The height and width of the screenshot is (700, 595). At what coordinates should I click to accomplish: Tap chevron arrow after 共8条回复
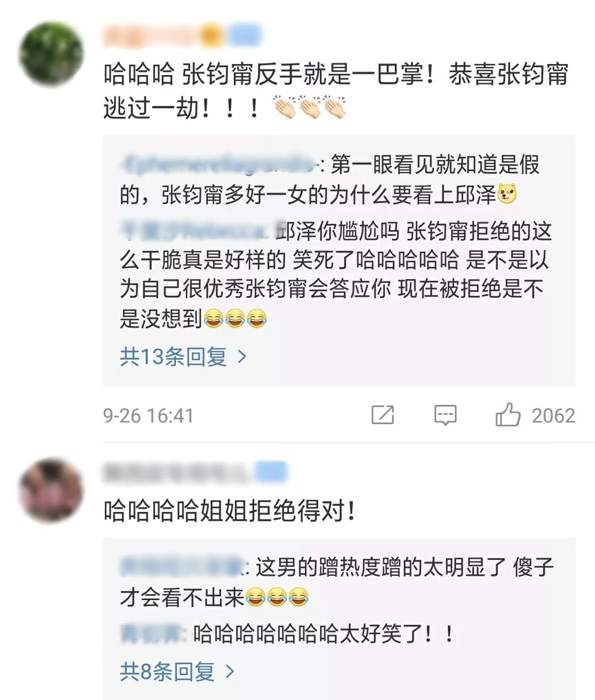(229, 671)
